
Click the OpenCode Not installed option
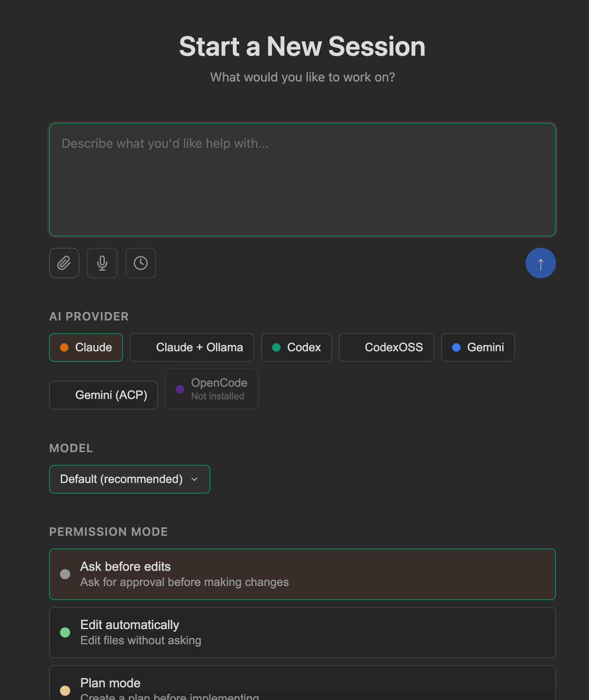[212, 389]
